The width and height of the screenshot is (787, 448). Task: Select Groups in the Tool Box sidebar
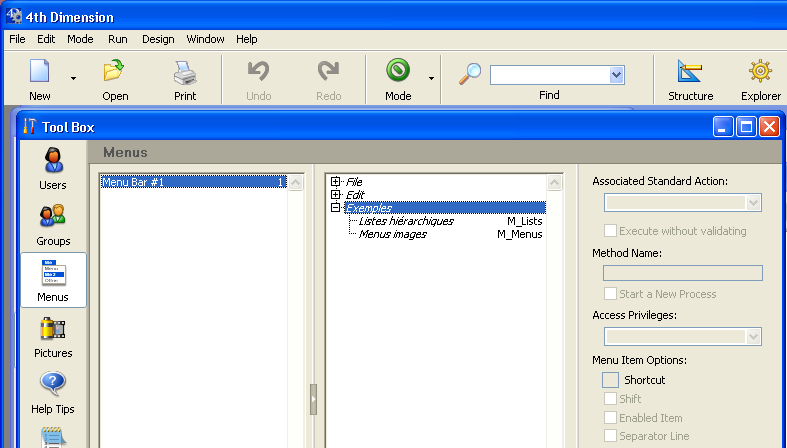(x=53, y=223)
